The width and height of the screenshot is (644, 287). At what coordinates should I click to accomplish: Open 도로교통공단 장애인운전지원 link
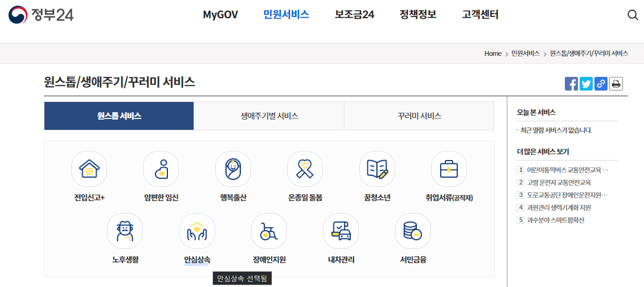coord(567,195)
